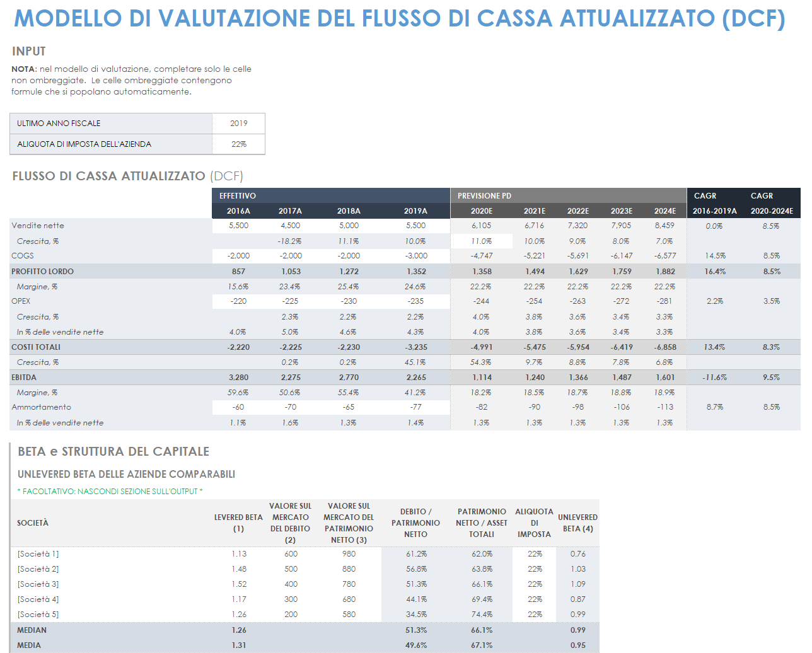This screenshot has height=653, width=812.
Task: Select the 2020E column header
Action: click(x=482, y=211)
